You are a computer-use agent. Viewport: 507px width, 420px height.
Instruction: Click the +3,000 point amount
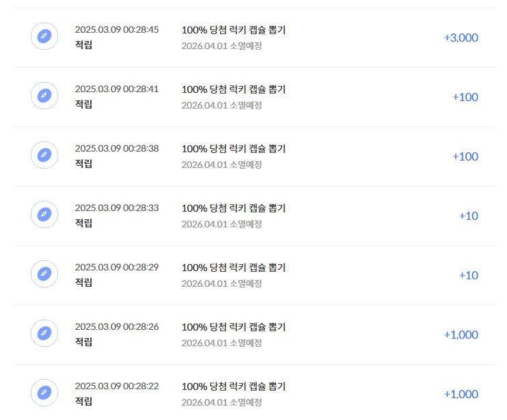tap(461, 38)
